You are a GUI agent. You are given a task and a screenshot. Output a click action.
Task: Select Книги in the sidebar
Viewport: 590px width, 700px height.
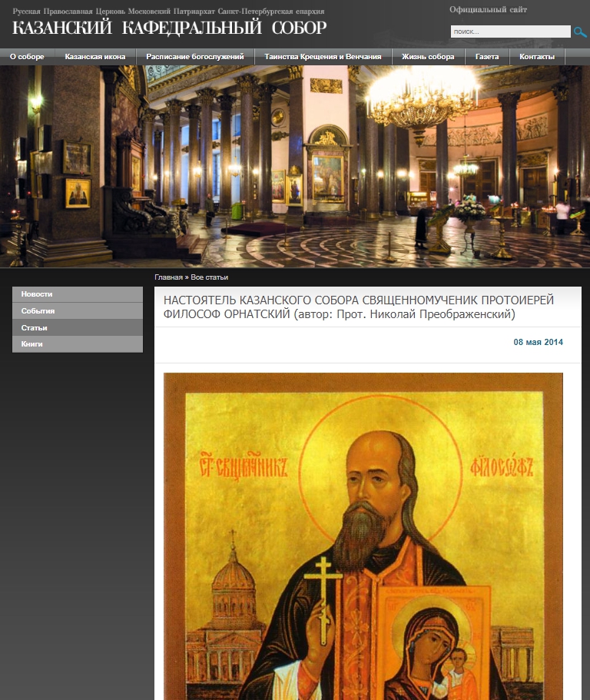point(78,344)
